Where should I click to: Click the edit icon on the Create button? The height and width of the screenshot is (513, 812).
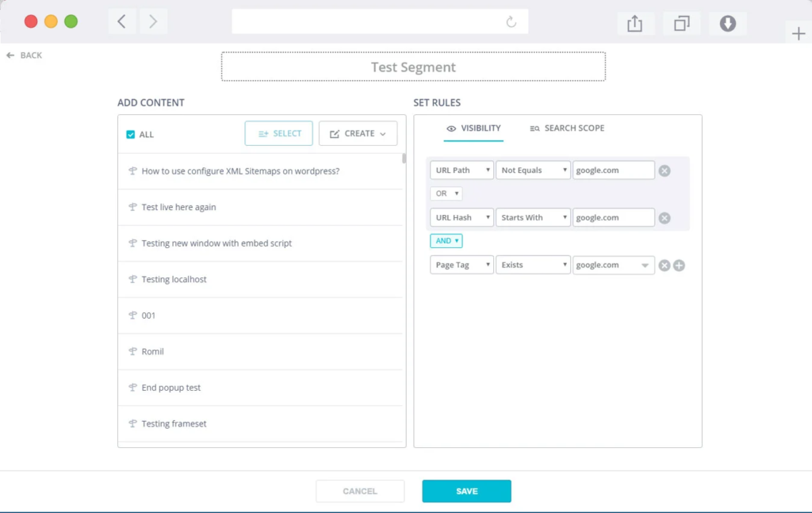(335, 133)
